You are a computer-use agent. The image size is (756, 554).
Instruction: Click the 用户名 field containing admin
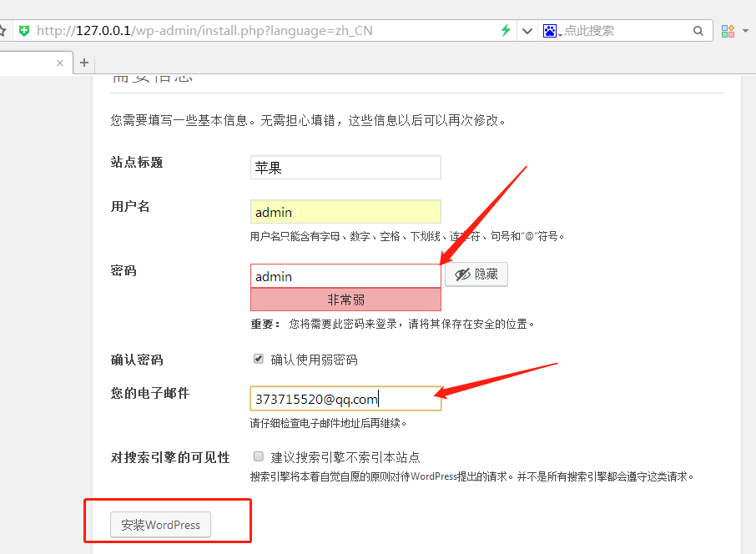point(345,212)
